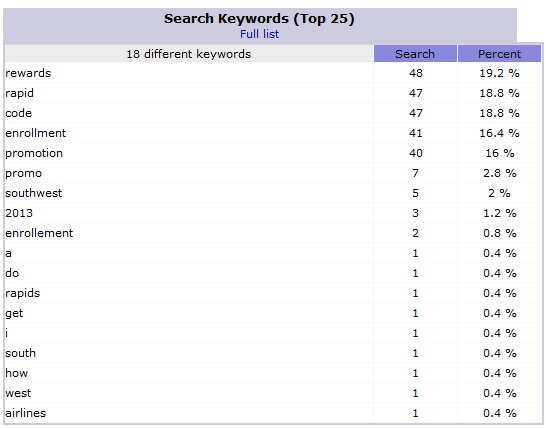Image resolution: width=546 pixels, height=428 pixels.
Task: Select the 'southwest' keyword
Action: 33,193
